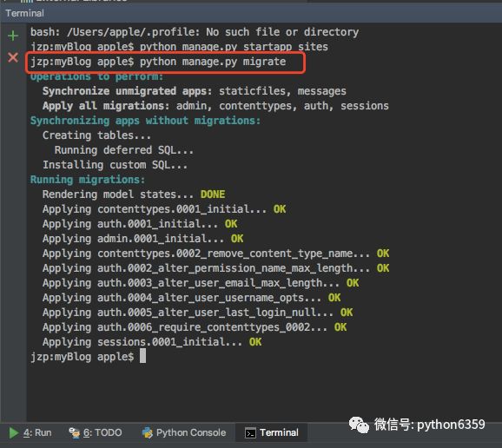Click the Terminal tab prompt icon
502x448 pixels.
tap(250, 433)
